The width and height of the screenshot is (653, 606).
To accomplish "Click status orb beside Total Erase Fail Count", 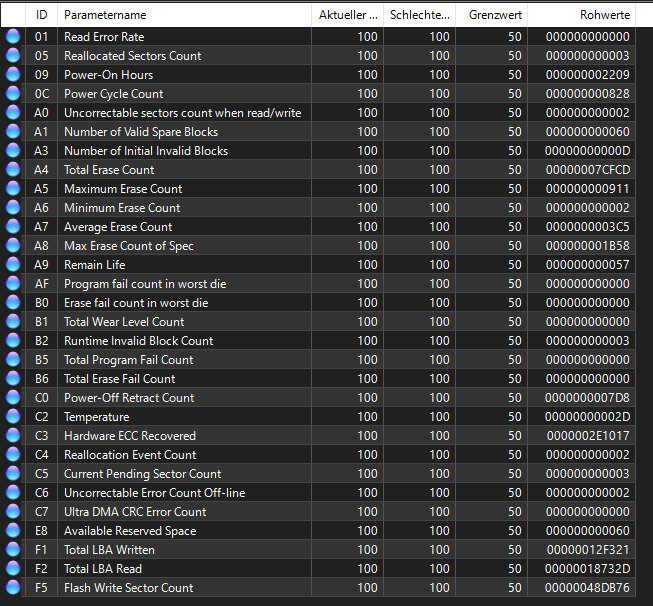I will tap(13, 379).
